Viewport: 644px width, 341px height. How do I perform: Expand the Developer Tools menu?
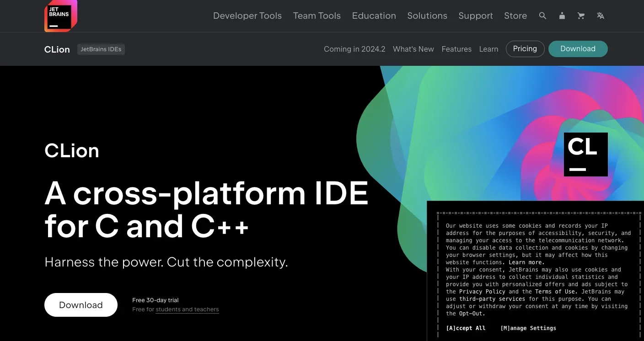tap(247, 16)
